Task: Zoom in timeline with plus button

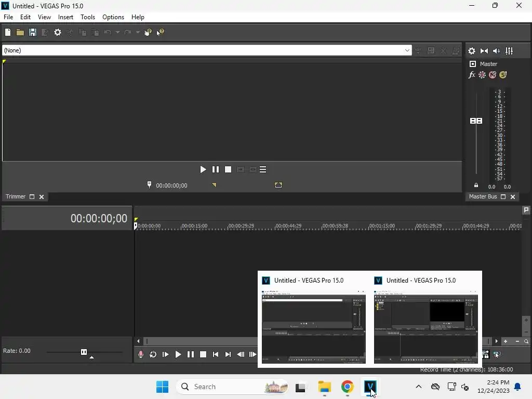Action: 506,341
